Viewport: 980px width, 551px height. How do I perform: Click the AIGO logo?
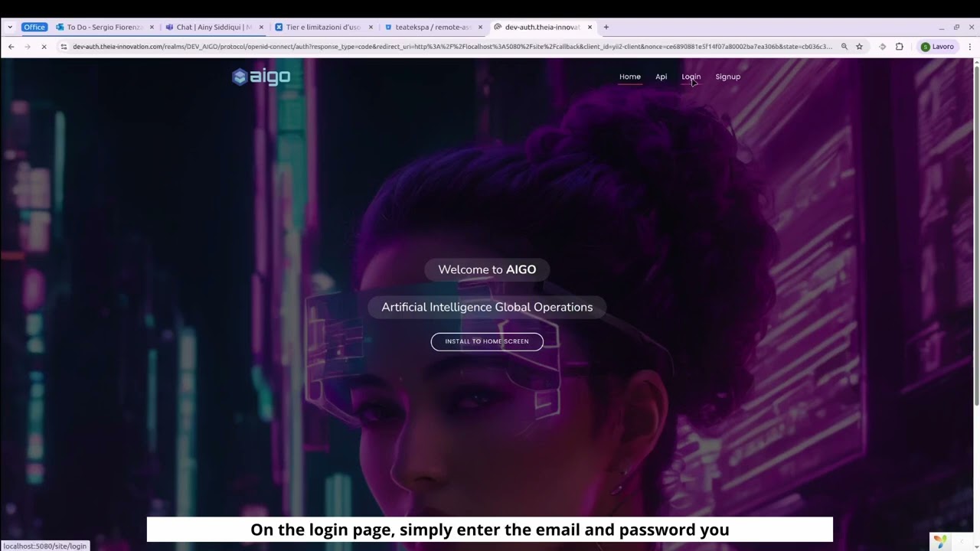click(x=261, y=77)
